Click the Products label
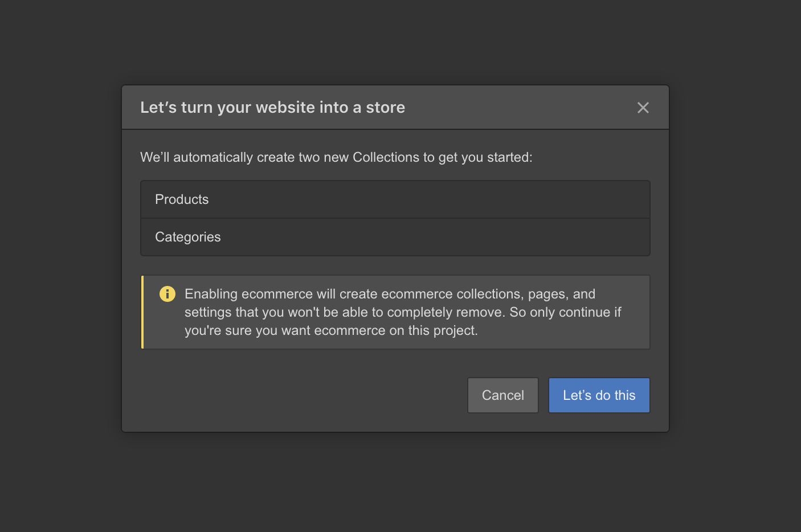 182,199
